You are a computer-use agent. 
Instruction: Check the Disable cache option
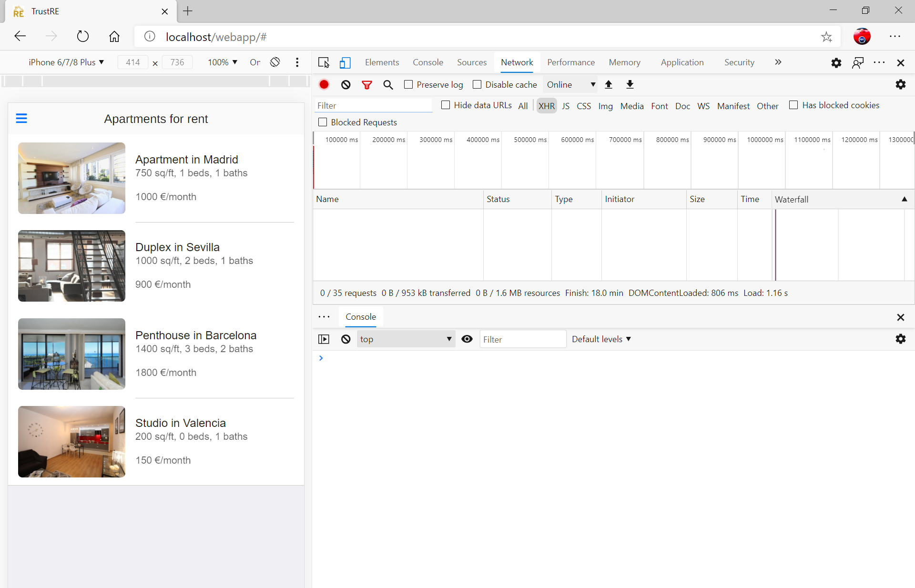click(477, 84)
